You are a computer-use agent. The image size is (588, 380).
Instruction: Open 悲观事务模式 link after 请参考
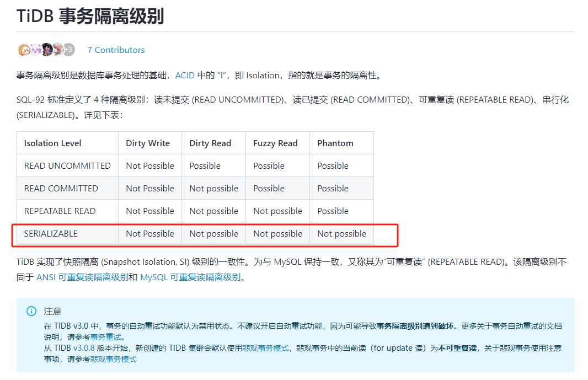pos(113,360)
